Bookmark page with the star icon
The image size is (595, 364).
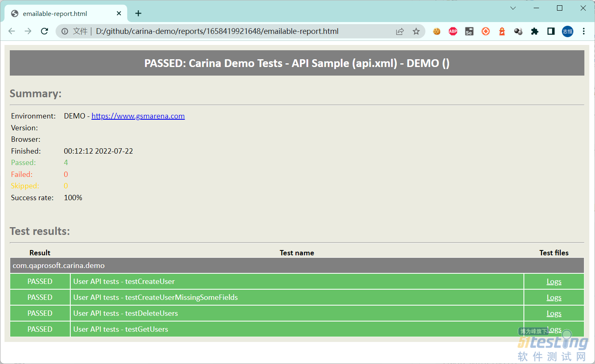tap(416, 31)
